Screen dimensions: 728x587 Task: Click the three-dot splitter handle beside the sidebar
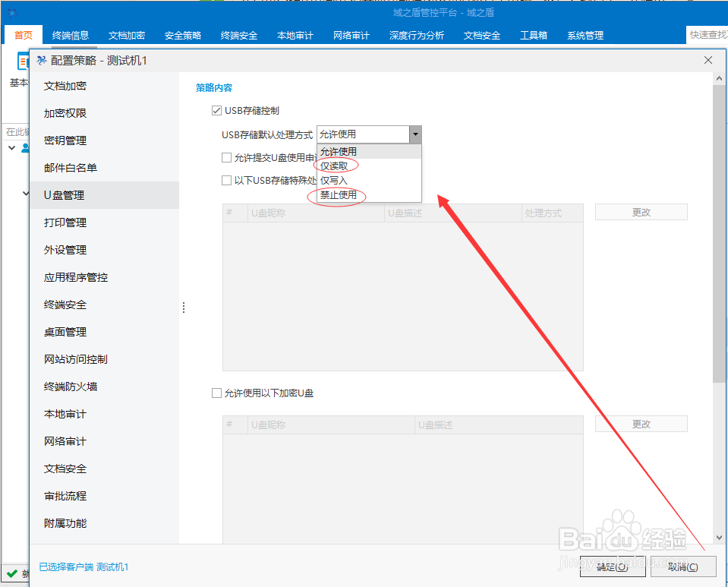click(x=184, y=308)
